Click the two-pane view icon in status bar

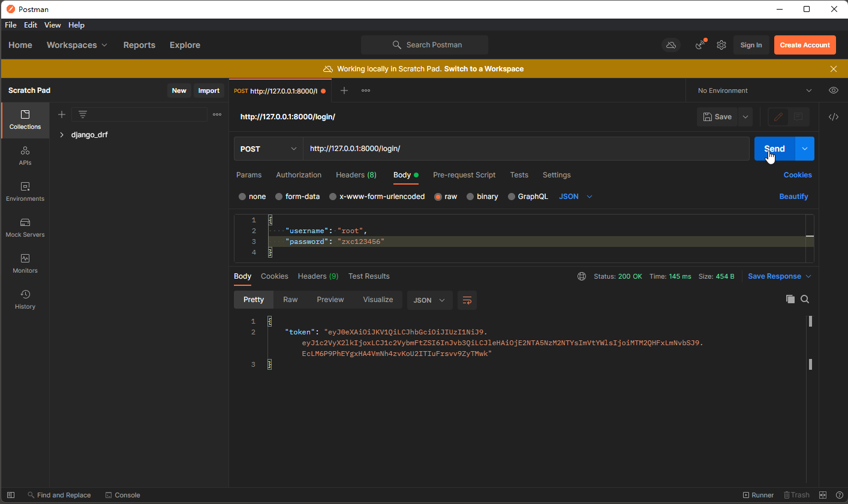click(x=823, y=495)
